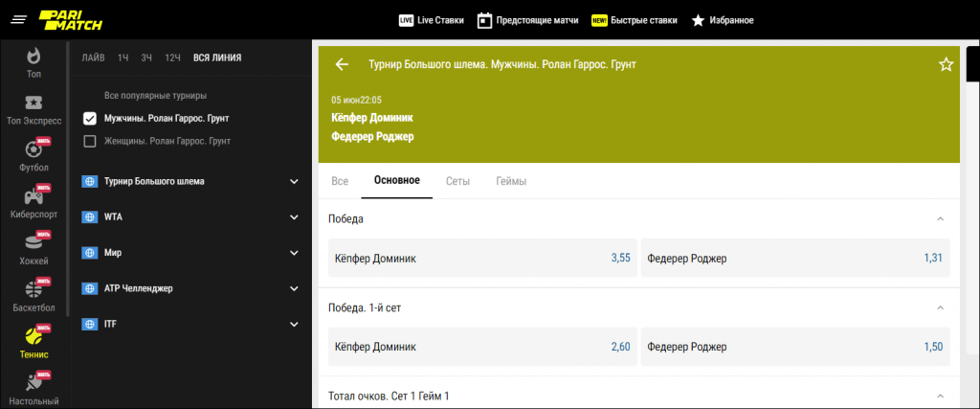Switch to the Геймы tab
The height and width of the screenshot is (409, 980).
(x=511, y=181)
